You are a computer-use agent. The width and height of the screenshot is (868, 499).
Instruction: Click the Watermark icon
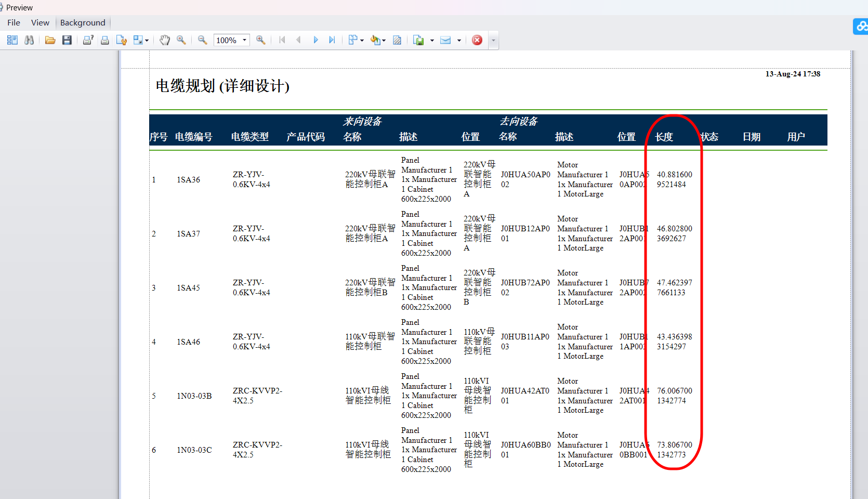point(397,40)
